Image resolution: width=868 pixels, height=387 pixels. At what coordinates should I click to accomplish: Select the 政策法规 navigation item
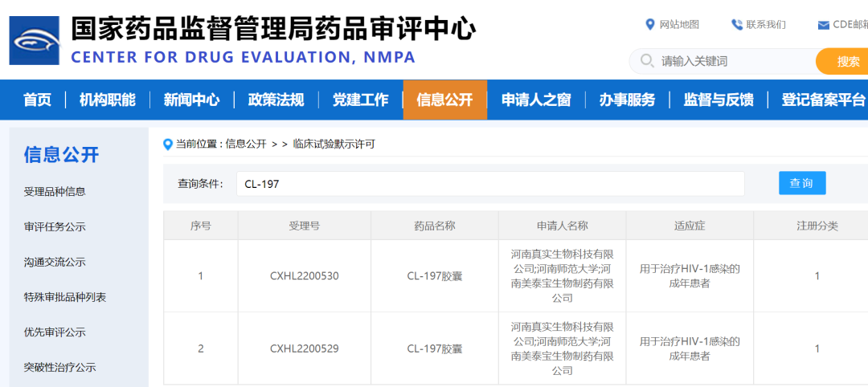[276, 100]
